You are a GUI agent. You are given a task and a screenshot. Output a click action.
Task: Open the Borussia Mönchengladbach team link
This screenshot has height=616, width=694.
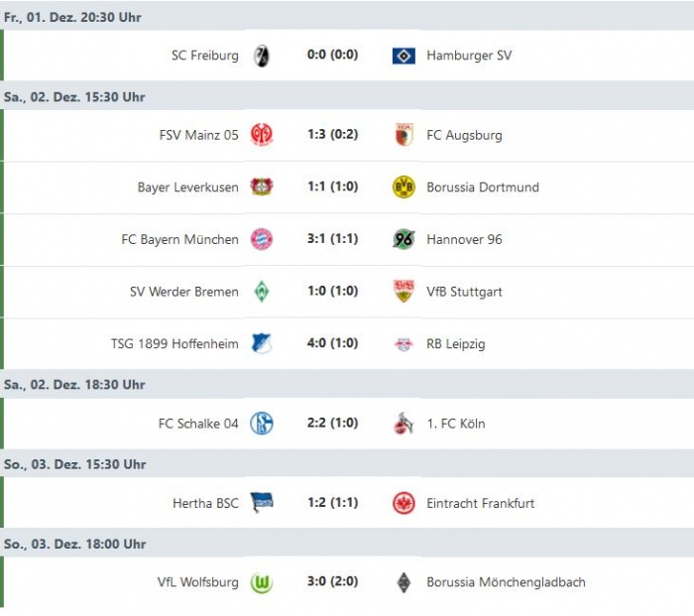pyautogui.click(x=506, y=582)
